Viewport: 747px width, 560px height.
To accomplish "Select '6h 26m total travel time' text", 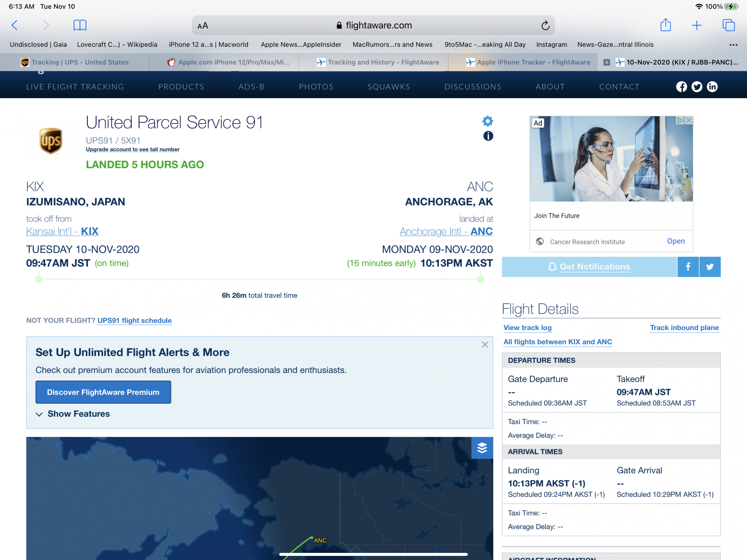I will [260, 295].
